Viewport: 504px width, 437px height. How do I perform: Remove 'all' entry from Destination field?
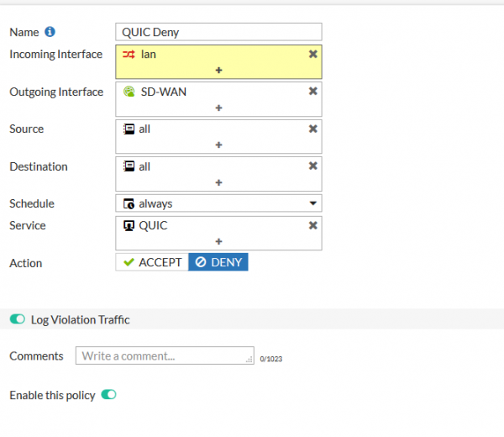[x=312, y=166]
